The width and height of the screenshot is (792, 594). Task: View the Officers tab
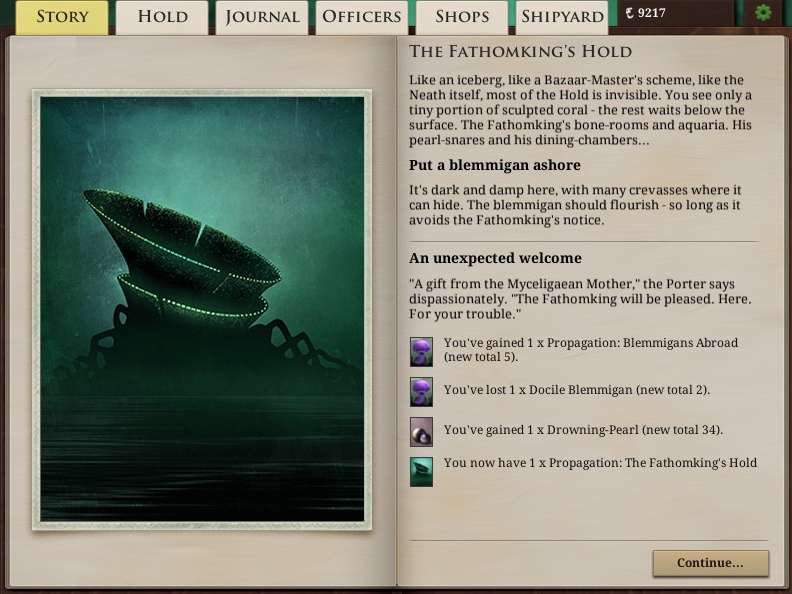(x=362, y=17)
